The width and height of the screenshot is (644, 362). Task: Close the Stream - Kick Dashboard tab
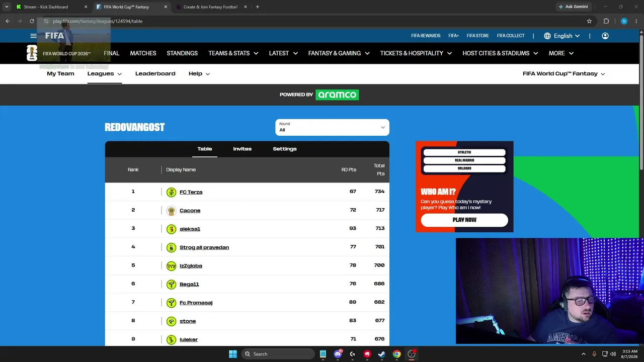[86, 7]
